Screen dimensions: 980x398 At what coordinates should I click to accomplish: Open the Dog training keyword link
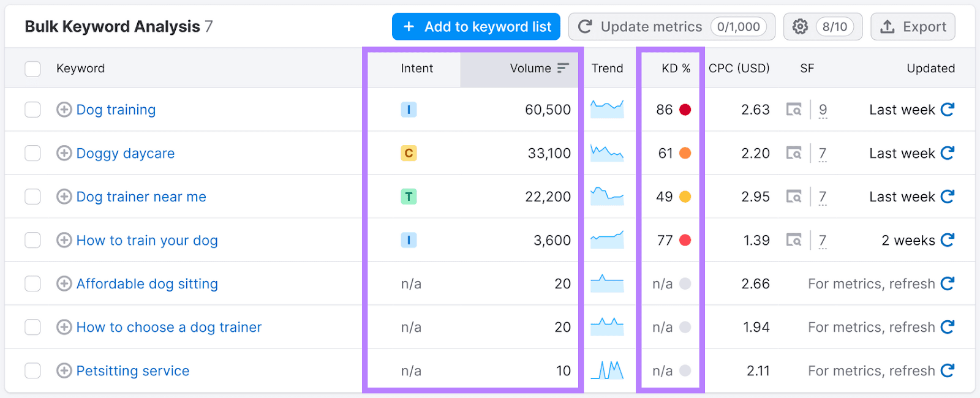(116, 110)
